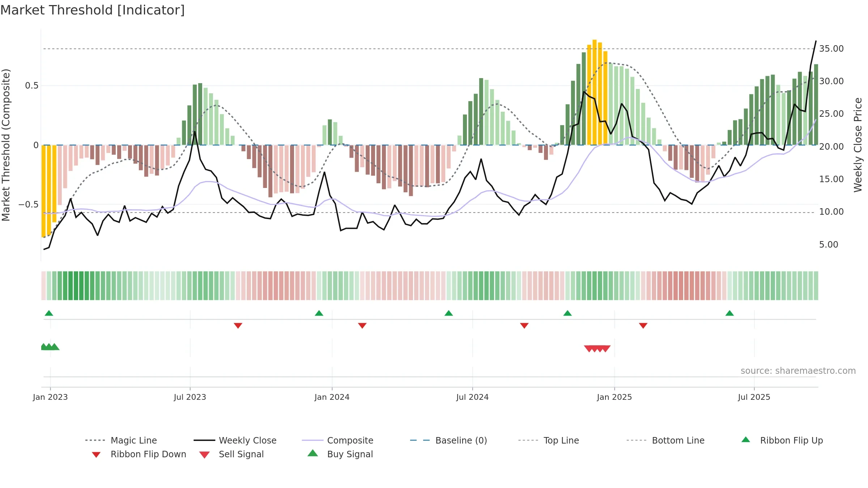This screenshot has width=868, height=488.
Task: Click the 5.00 price axis label
Action: point(829,245)
